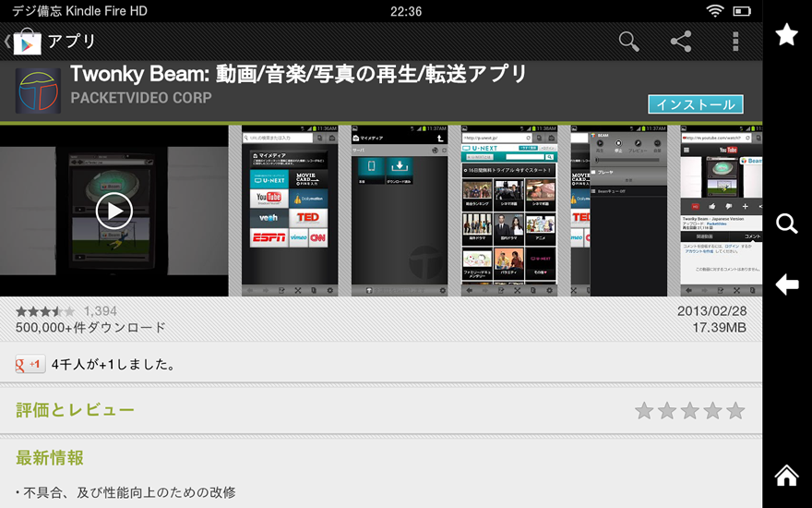Check the battery status icon
Screen dimensions: 812x508
coord(742,11)
